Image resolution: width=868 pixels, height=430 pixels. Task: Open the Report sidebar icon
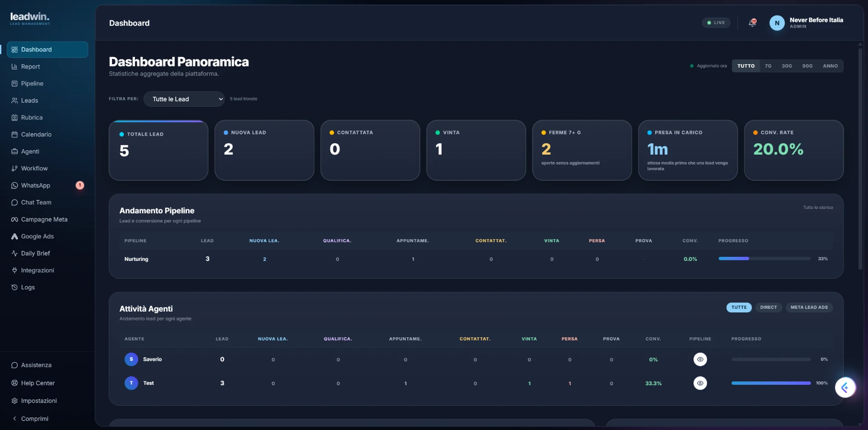(x=14, y=66)
